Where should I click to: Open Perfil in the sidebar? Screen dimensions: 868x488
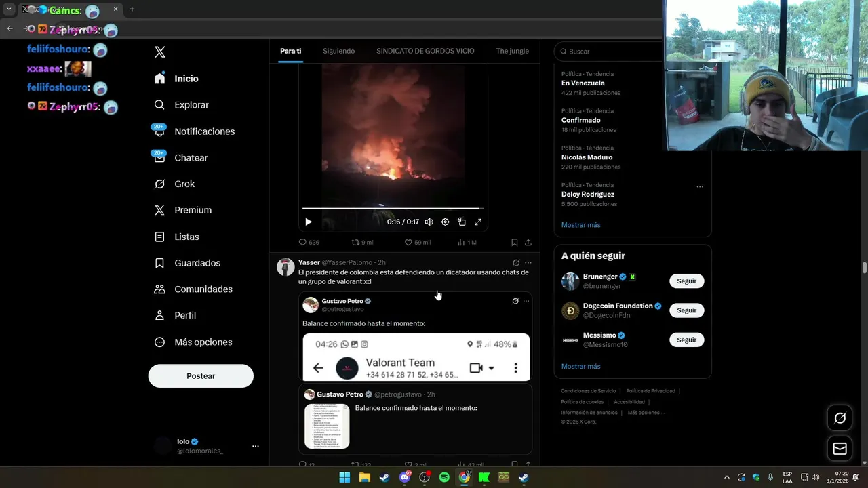(175, 315)
